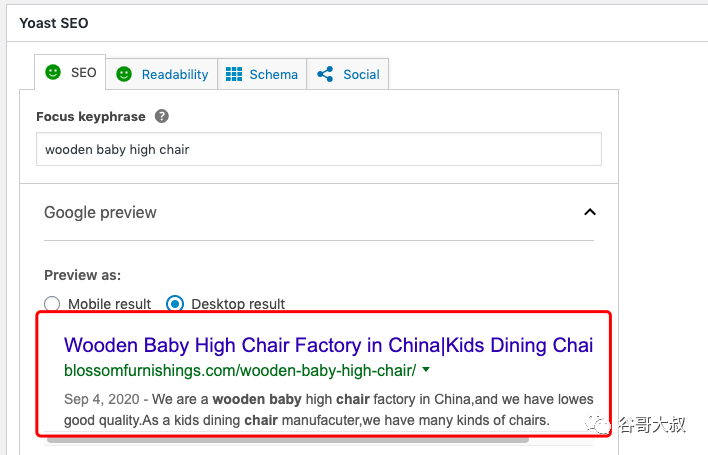Click the green smiley beside Readability
This screenshot has height=455, width=708.
124,74
